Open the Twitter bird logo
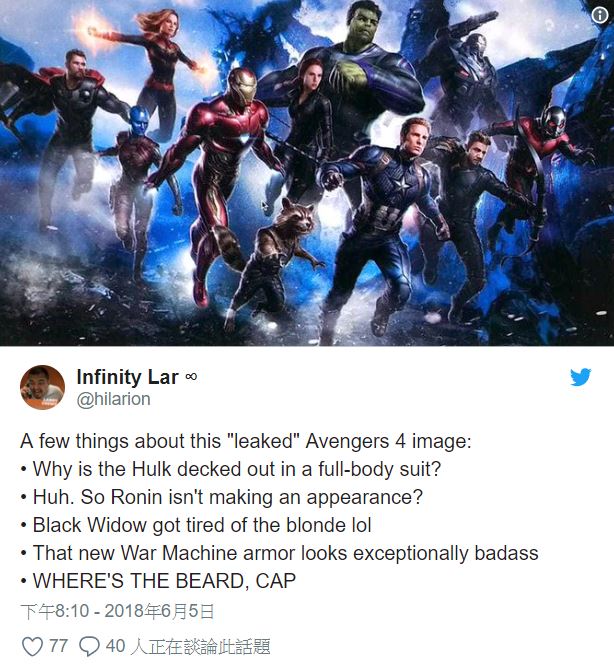Viewport: 614px width, 666px height. (x=580, y=377)
